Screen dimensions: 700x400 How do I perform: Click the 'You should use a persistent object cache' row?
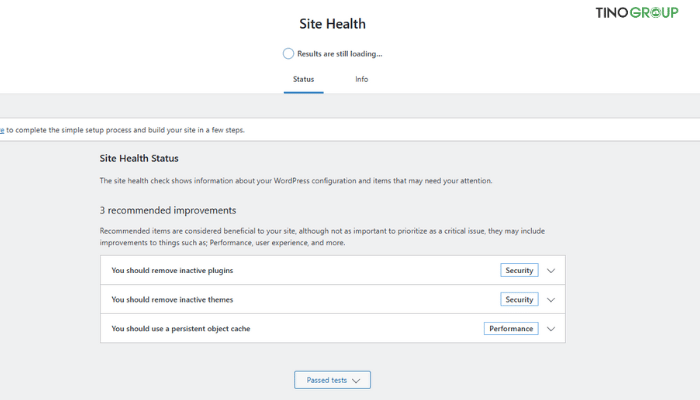pos(333,328)
